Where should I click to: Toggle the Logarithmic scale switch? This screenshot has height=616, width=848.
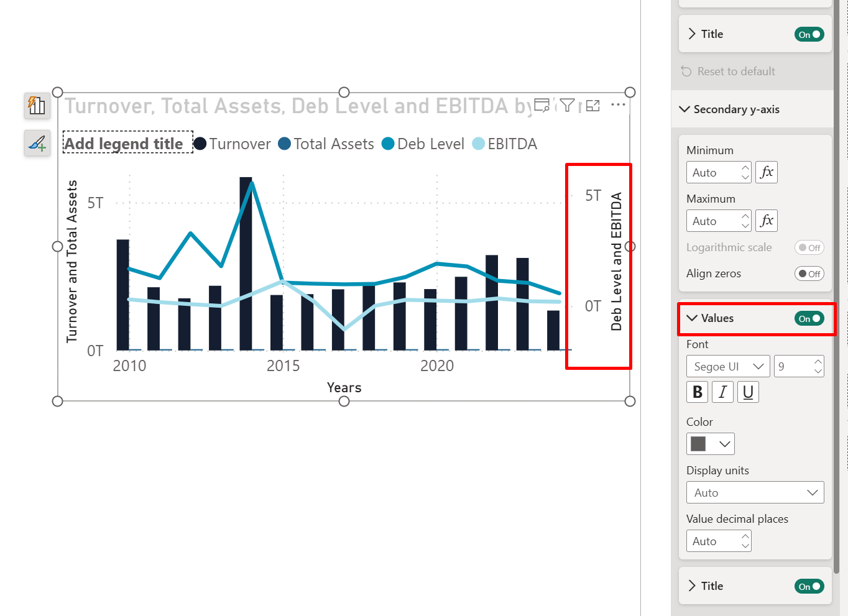(x=809, y=247)
